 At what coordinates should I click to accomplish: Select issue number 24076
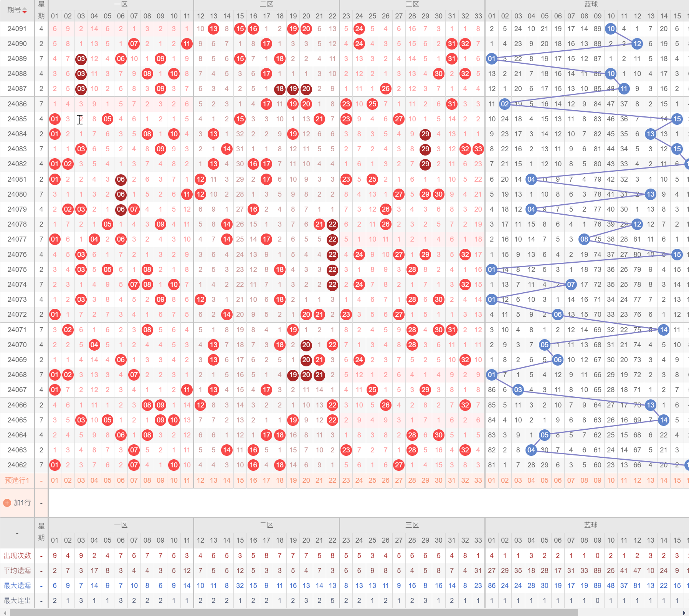pos(17,255)
